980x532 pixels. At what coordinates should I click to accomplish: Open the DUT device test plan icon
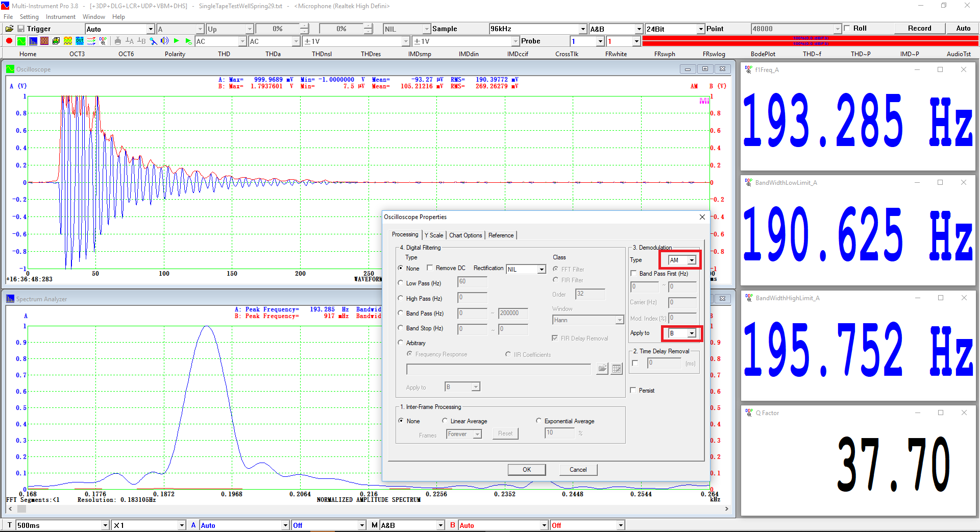pyautogui.click(x=80, y=41)
